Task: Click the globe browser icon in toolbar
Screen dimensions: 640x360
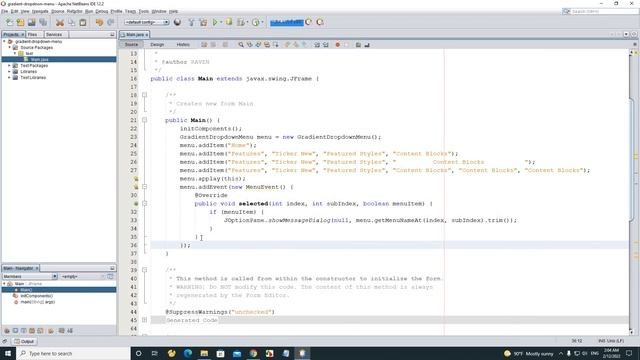Action: (177, 22)
